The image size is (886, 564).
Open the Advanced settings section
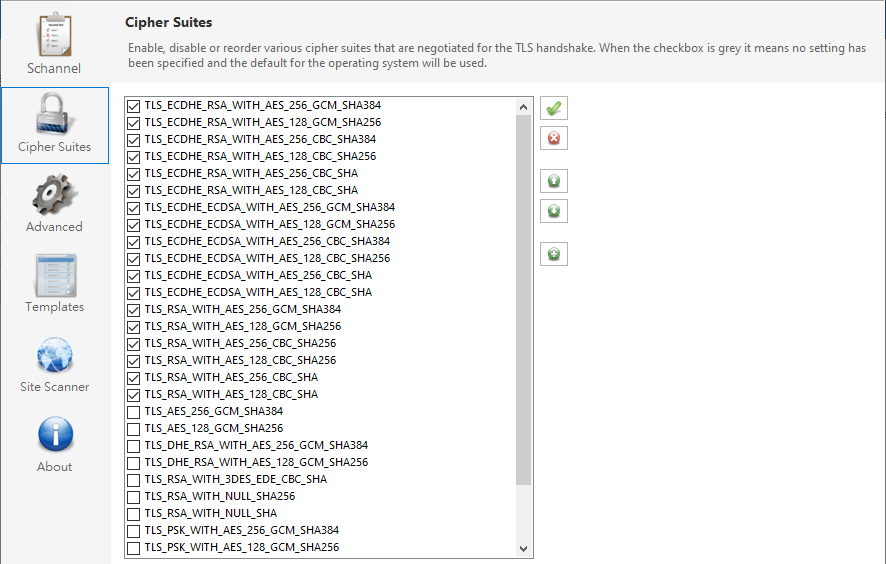pos(54,204)
